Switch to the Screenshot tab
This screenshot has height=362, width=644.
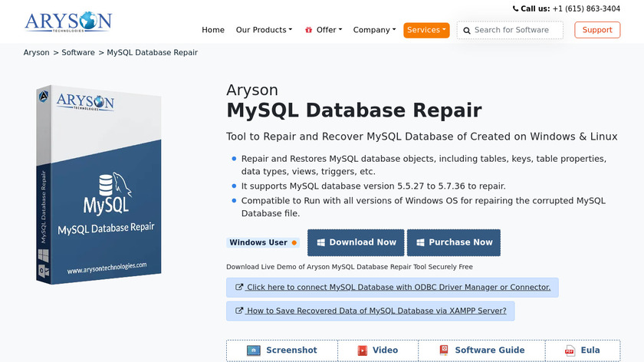click(x=282, y=350)
